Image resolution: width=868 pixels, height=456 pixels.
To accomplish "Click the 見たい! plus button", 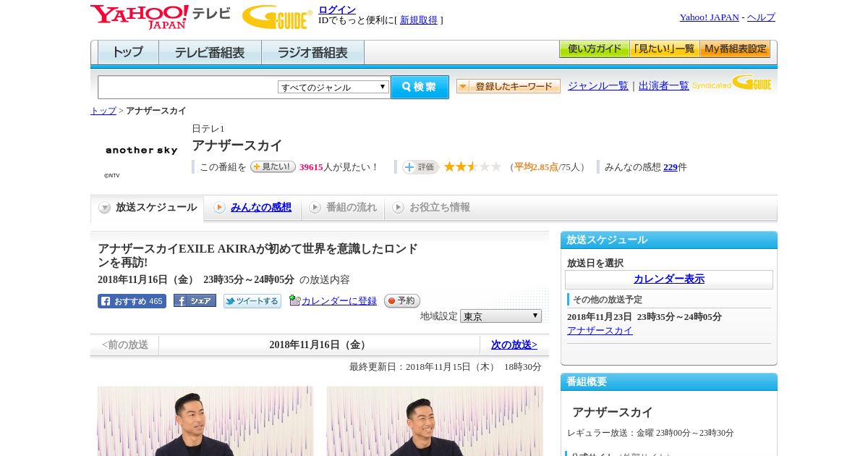I will pos(273,166).
